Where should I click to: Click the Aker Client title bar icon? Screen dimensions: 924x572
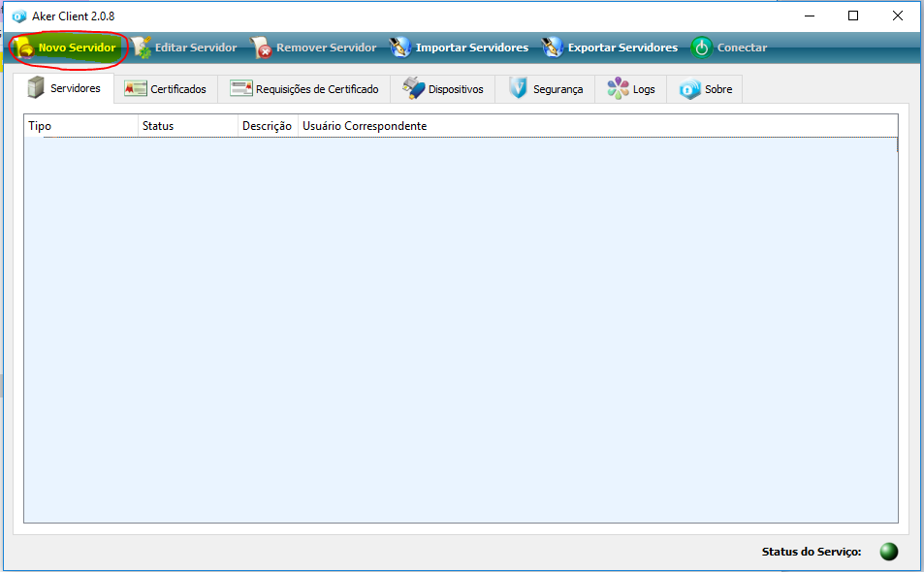click(x=18, y=16)
